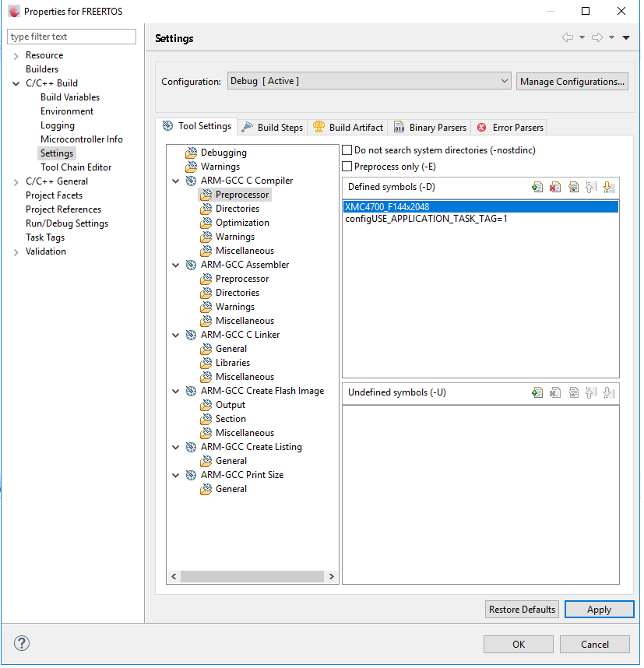
Task: Click the Eclipse icon in title bar
Action: 14,12
